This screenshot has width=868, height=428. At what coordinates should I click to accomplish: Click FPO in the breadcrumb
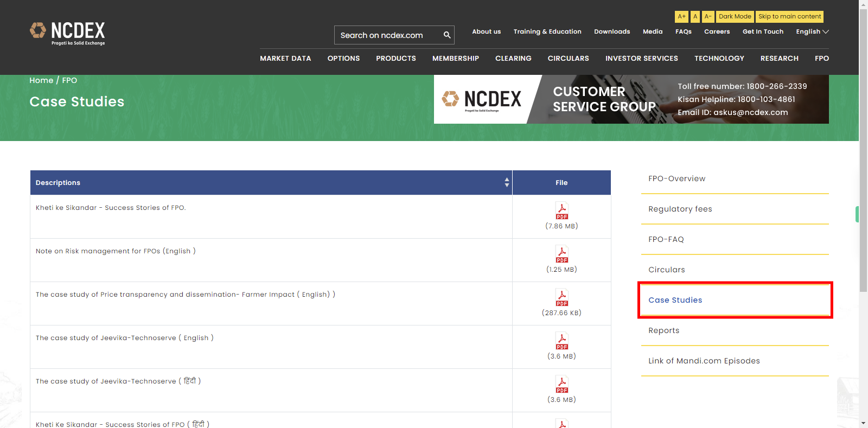tap(69, 80)
